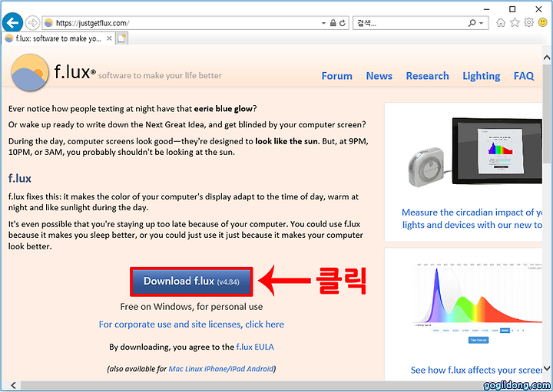Image resolution: width=553 pixels, height=392 pixels.
Task: Open the Lighting navigation link
Action: pos(482,76)
